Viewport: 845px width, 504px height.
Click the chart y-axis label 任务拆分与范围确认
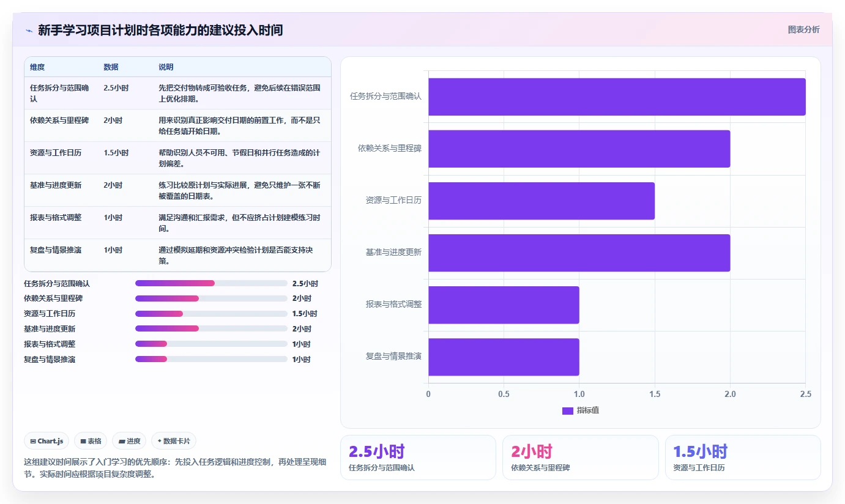385,96
